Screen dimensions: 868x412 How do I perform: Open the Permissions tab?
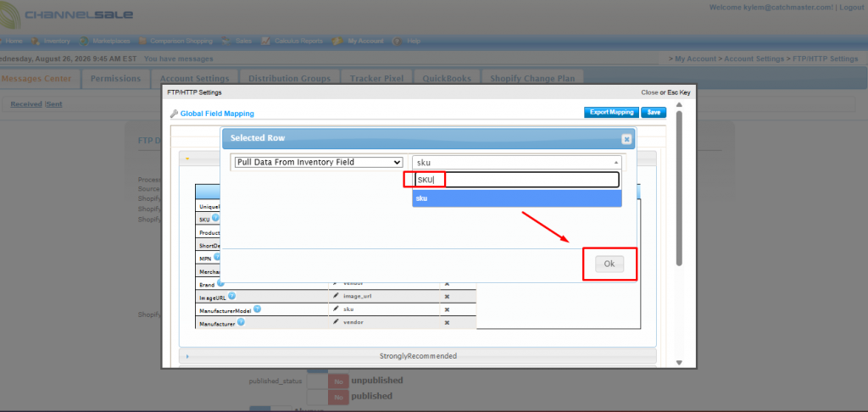pos(115,79)
